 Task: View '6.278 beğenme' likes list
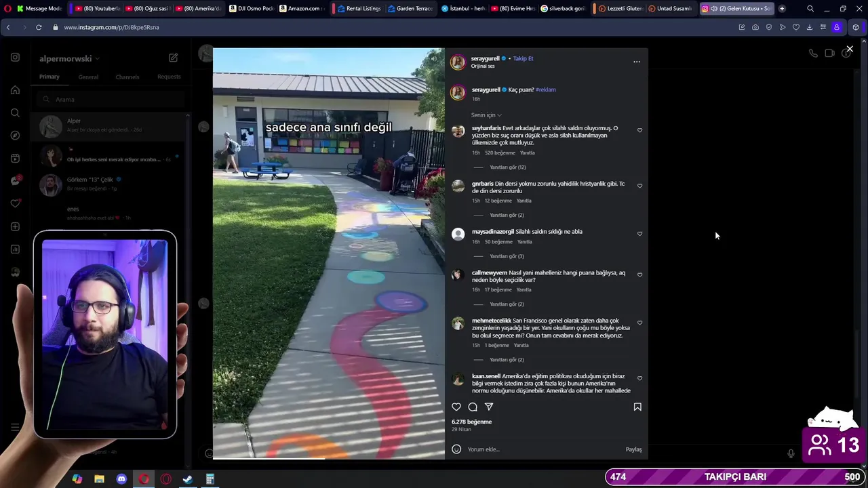471,422
